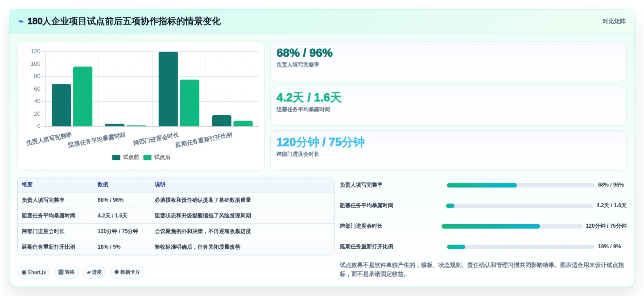Click table cell 负责人填写完整率
This screenshot has width=644, height=296.
point(43,200)
